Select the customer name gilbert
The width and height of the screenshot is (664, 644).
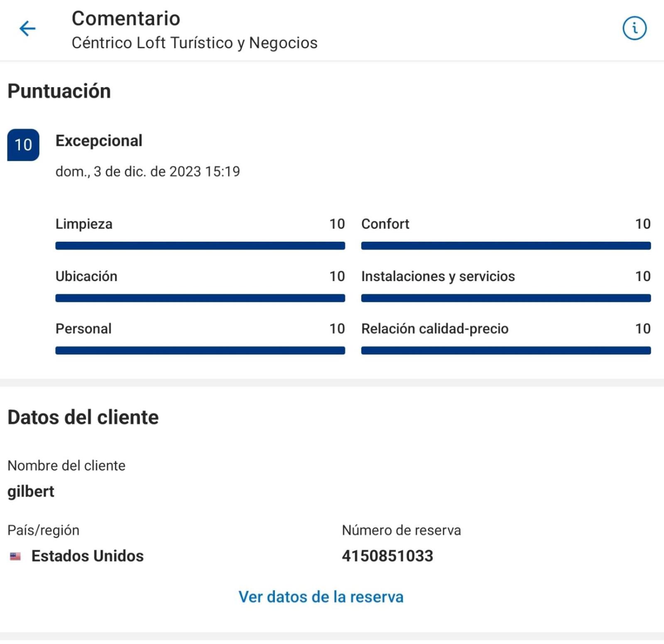tap(31, 492)
